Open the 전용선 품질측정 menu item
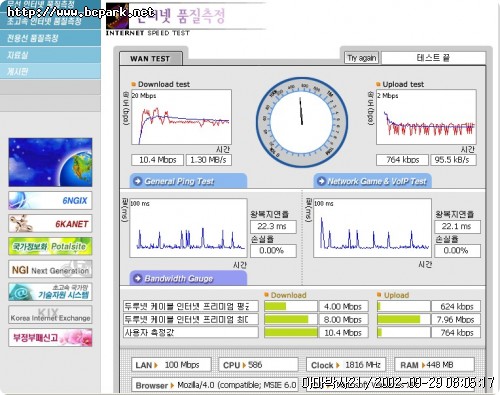500x395 pixels. 50,38
